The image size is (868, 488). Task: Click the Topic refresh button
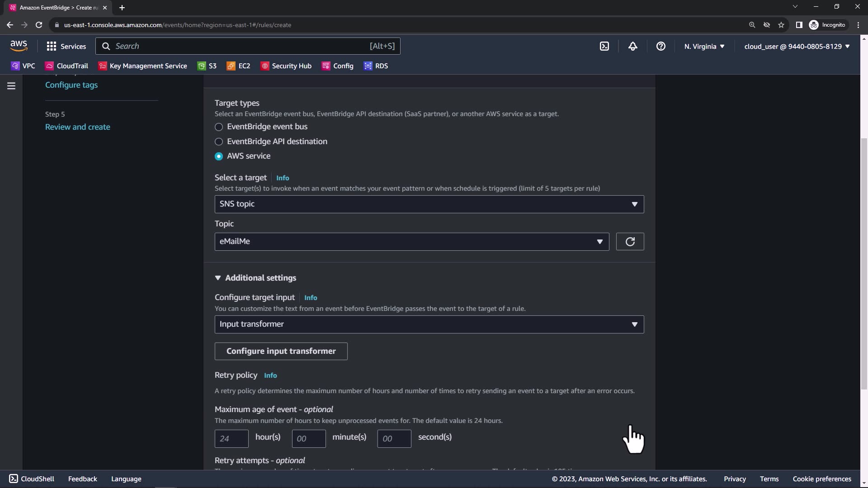pyautogui.click(x=630, y=242)
